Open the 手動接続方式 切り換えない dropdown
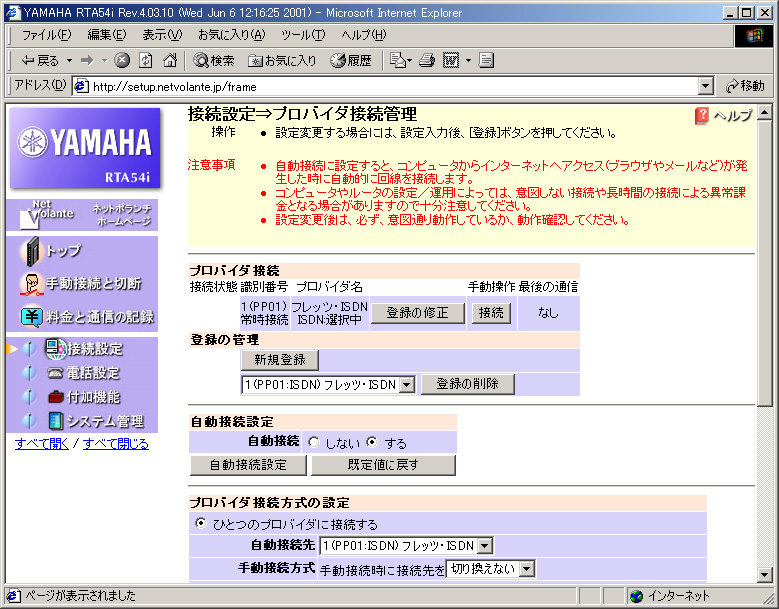Image resolution: width=779 pixels, height=609 pixels. click(526, 569)
